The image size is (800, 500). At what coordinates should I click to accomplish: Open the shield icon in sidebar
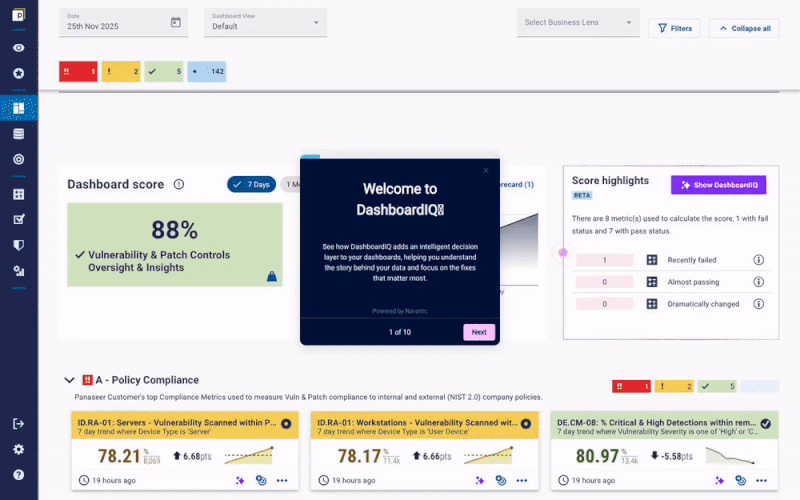(19, 245)
